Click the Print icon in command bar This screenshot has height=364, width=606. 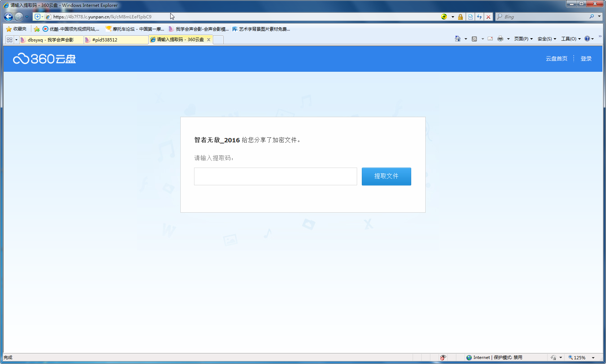click(500, 39)
